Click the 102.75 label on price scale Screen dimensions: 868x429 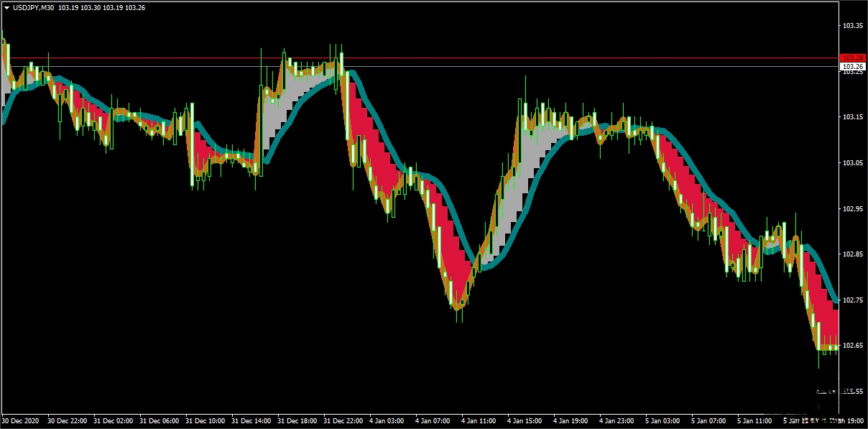coord(853,300)
